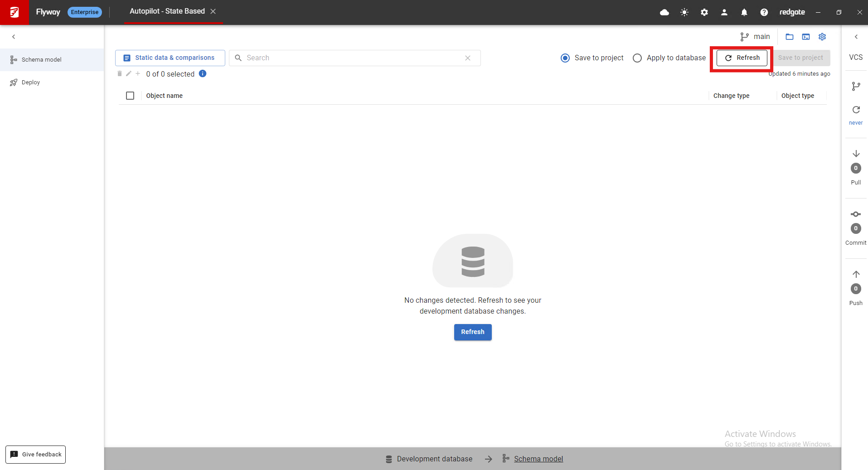This screenshot has width=868, height=470.
Task: Click the blue project settings gear icon
Action: (x=822, y=37)
